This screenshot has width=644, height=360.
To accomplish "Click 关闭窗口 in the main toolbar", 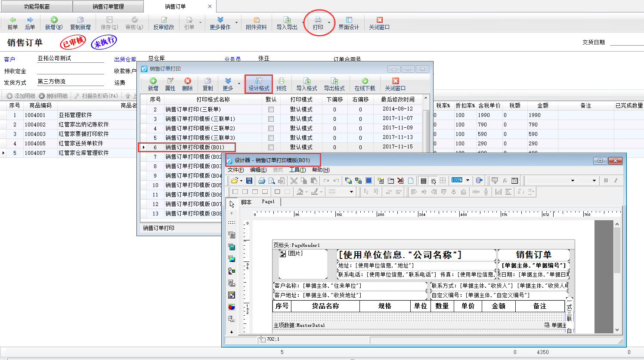I will click(379, 23).
